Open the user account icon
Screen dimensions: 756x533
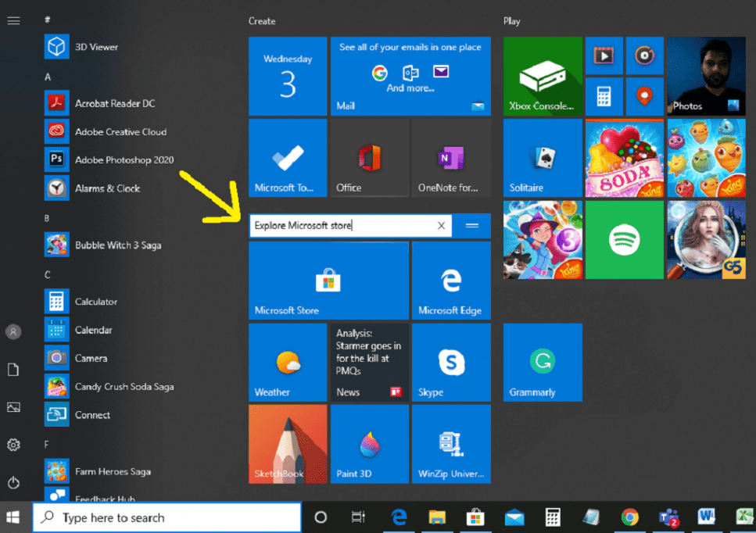(x=13, y=331)
